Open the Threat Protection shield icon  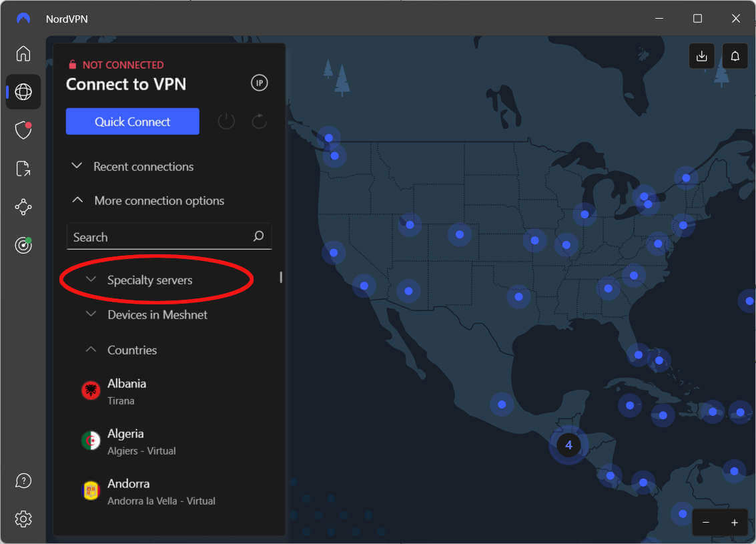coord(23,130)
